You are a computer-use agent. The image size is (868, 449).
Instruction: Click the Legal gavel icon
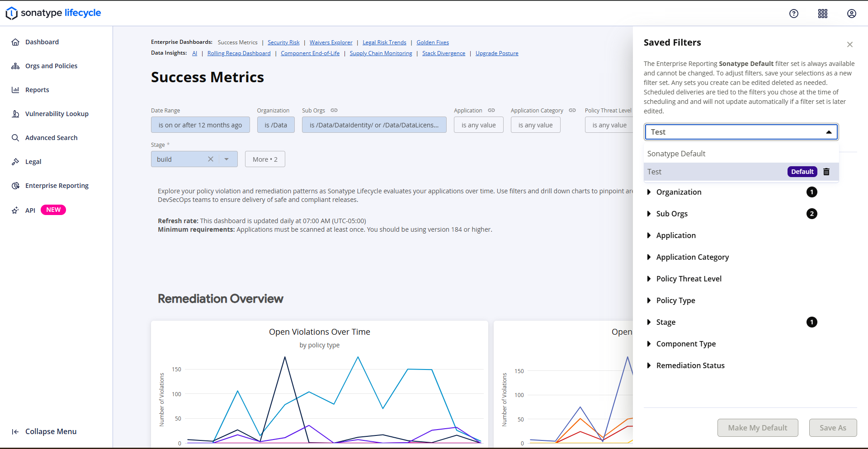pyautogui.click(x=15, y=162)
